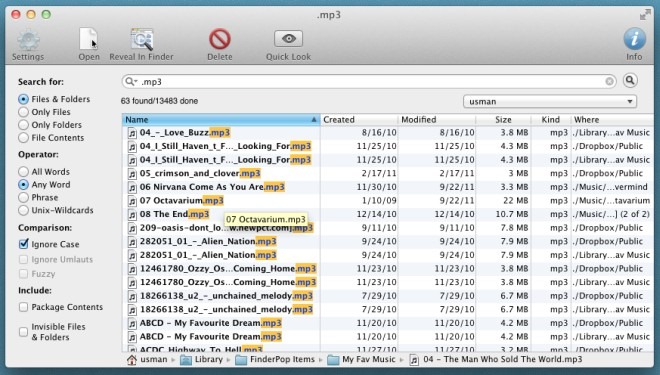
Task: Click the usman home icon in path bar
Action: coord(132,359)
